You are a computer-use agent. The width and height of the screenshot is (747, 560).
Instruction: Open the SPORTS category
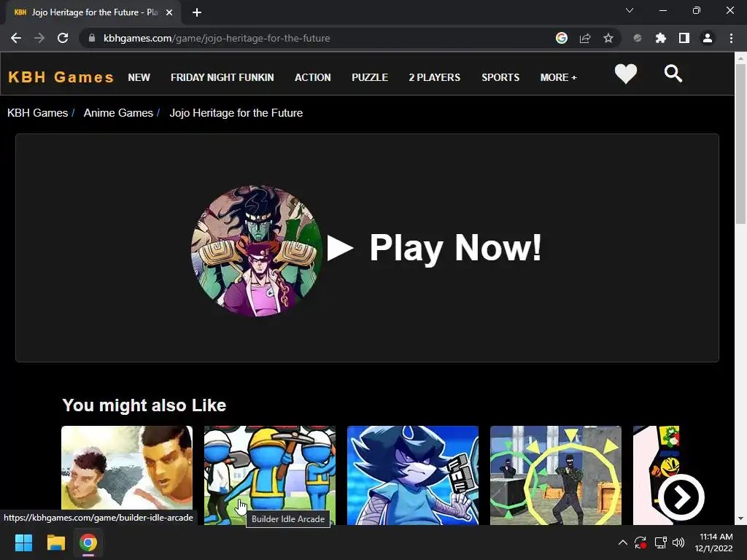[x=500, y=77]
